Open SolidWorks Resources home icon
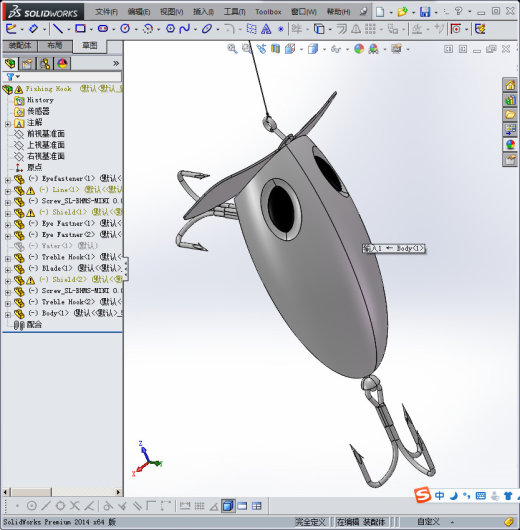The width and height of the screenshot is (520, 530). pos(510,85)
